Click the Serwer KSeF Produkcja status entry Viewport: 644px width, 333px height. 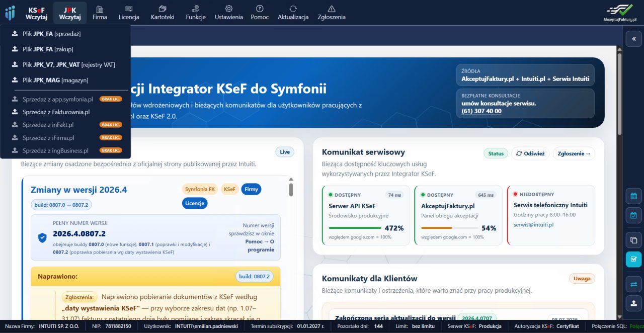pyautogui.click(x=474, y=326)
